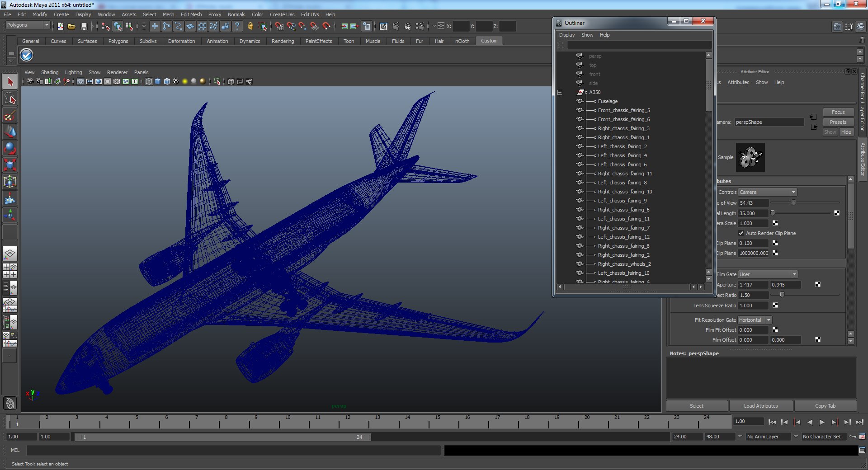Activate the Select tool arrow in the toolbox

click(x=10, y=82)
